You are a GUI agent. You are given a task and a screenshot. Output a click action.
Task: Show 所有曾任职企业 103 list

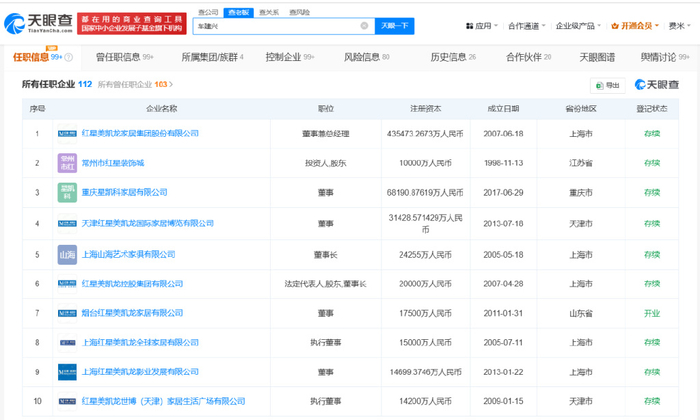pyautogui.click(x=132, y=85)
